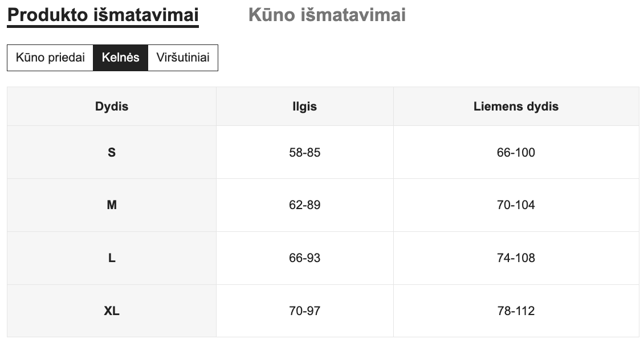Click the S size row label
The width and height of the screenshot is (644, 343).
coord(112,152)
